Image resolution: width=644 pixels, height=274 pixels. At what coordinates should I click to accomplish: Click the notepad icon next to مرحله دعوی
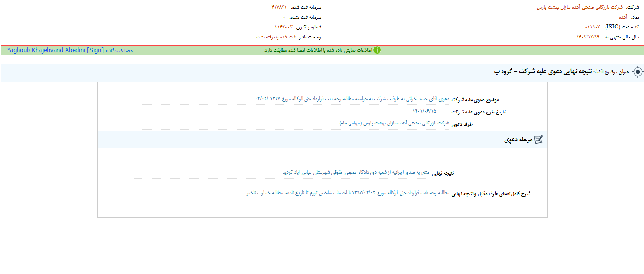tap(538, 140)
